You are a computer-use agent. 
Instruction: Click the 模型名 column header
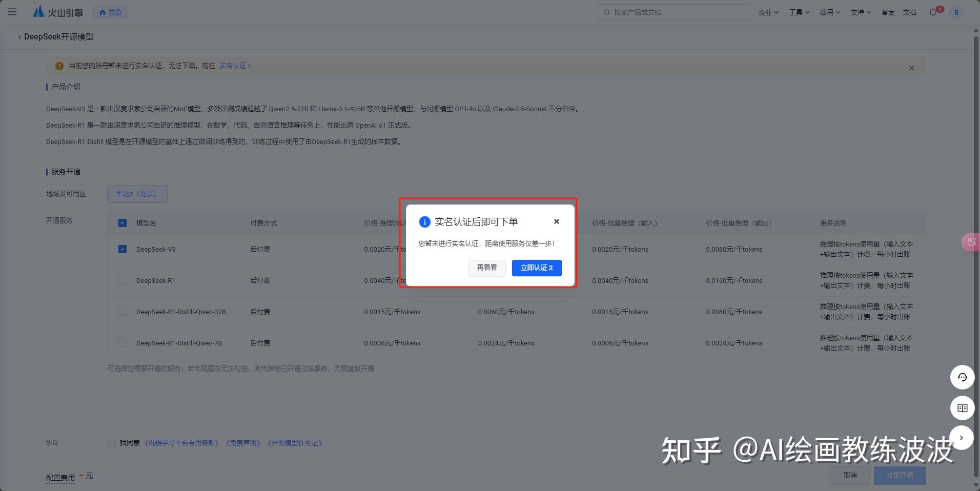click(x=146, y=223)
